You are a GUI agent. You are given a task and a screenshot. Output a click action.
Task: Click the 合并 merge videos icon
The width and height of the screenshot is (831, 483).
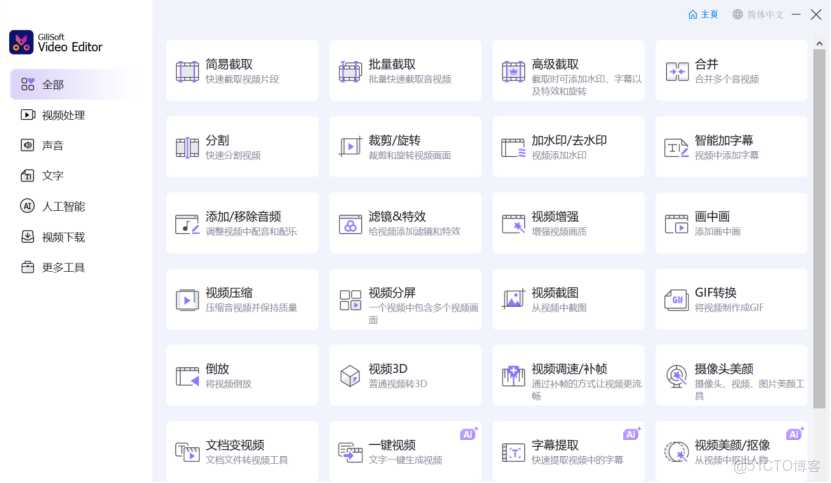(677, 72)
